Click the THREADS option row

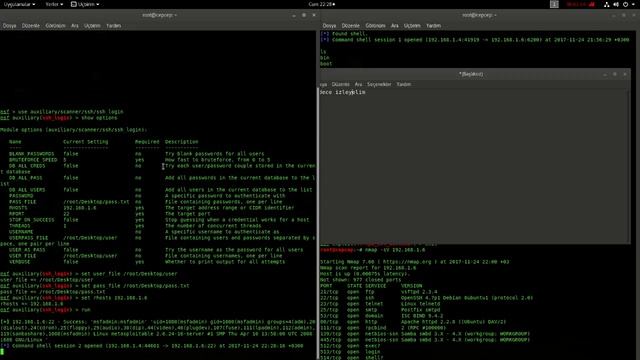(135, 226)
